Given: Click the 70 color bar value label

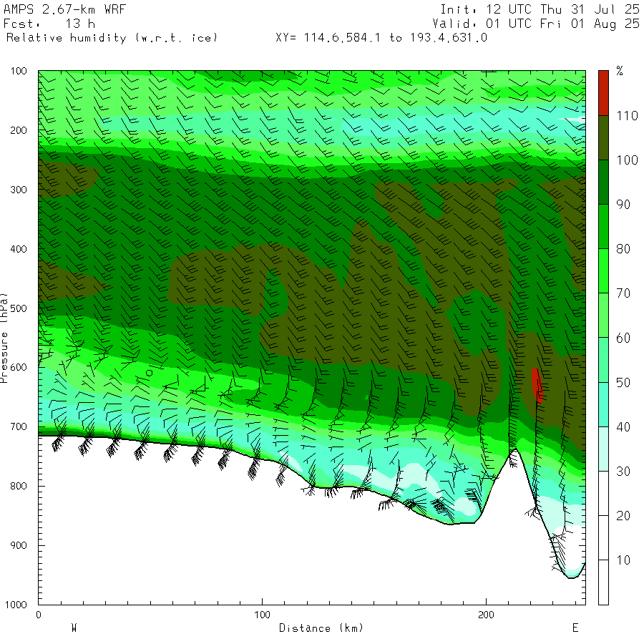Looking at the screenshot, I should point(623,293).
